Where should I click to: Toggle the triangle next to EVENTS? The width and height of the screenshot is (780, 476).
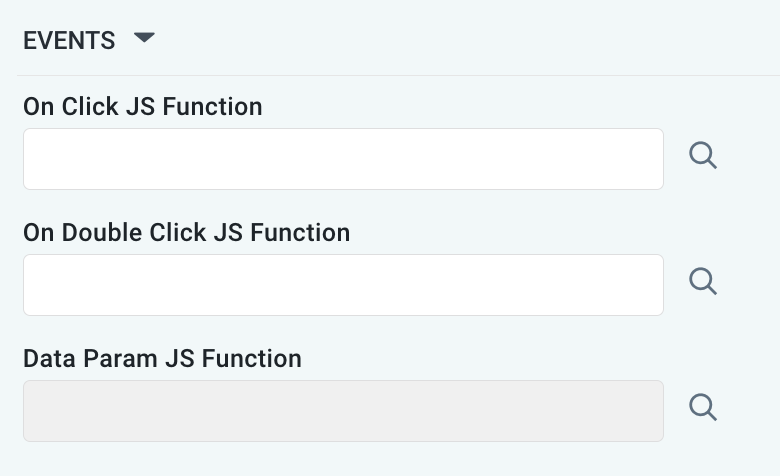tap(144, 39)
